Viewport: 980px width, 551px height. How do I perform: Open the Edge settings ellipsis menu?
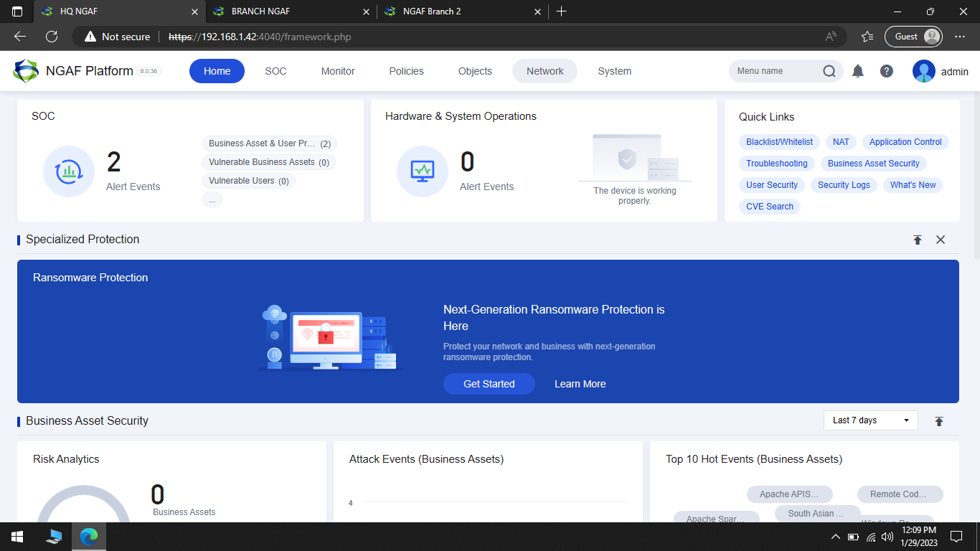959,36
